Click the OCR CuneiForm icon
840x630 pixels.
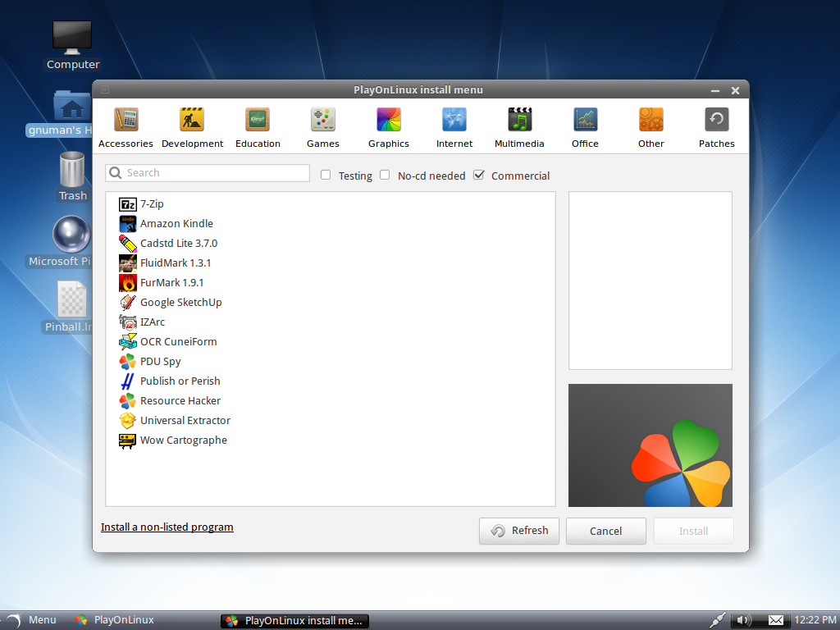point(127,342)
